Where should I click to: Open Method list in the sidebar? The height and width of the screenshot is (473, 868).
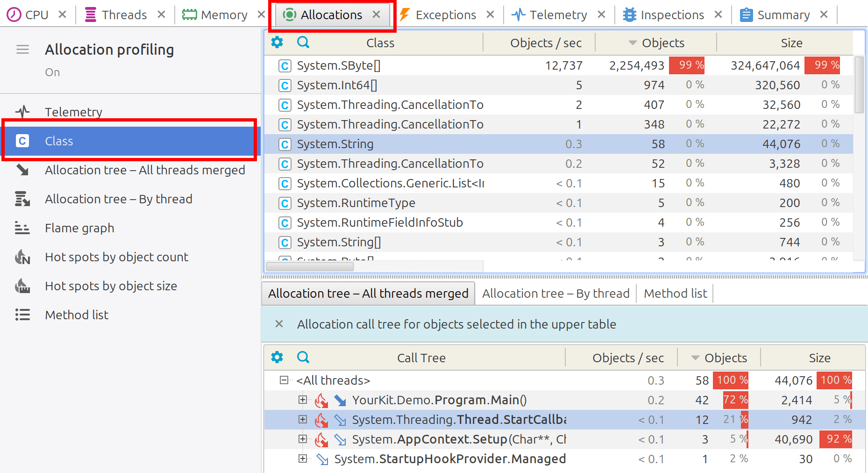(x=130, y=315)
